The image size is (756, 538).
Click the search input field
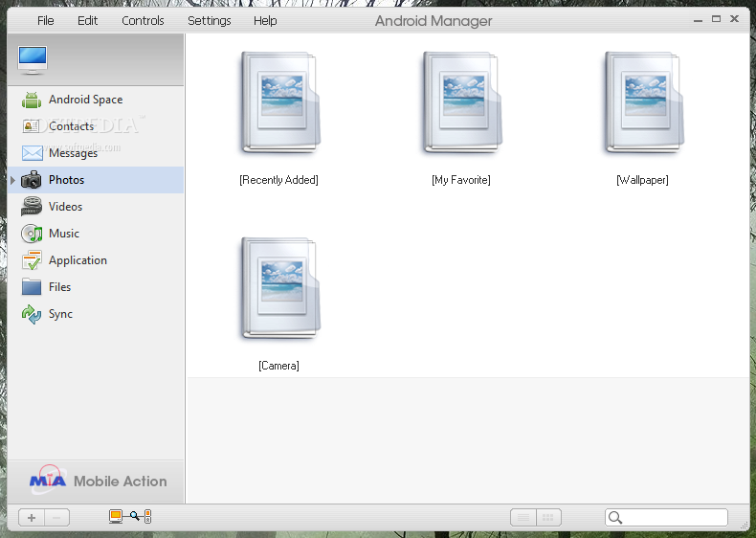(x=666, y=517)
